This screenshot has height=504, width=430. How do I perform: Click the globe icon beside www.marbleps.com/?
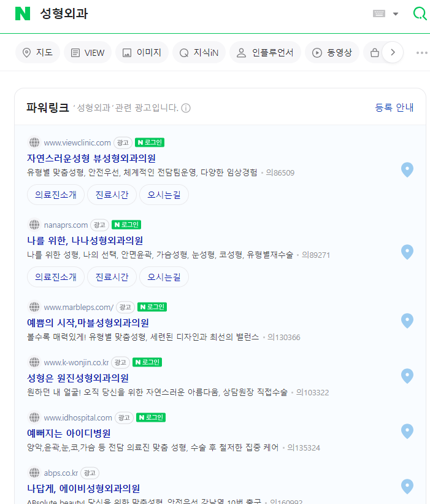pyautogui.click(x=34, y=307)
